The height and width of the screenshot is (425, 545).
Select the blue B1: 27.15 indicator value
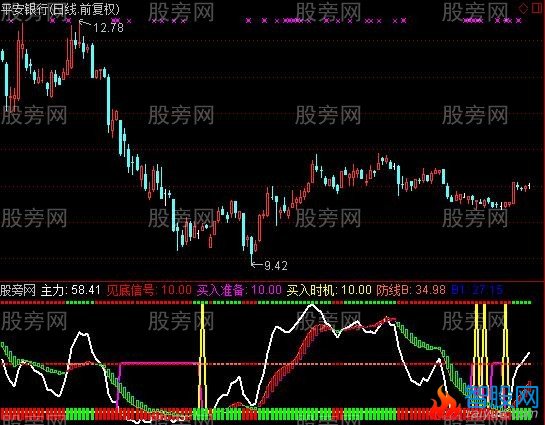[x=477, y=290]
